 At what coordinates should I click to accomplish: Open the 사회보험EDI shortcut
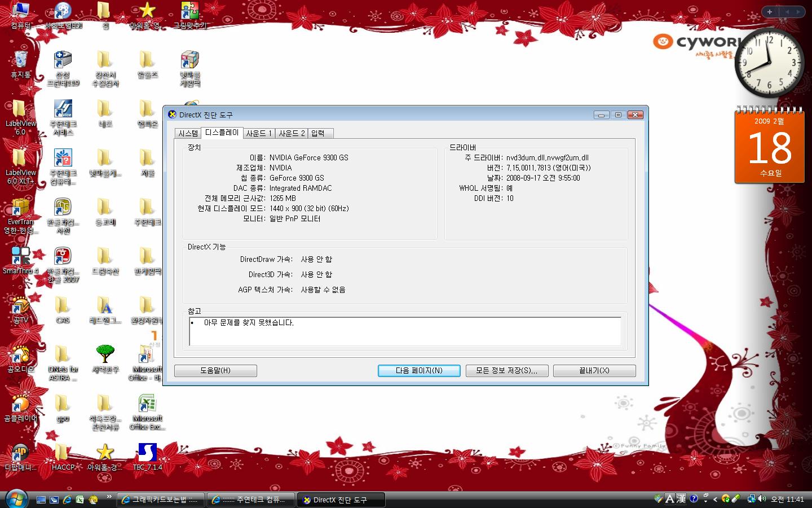[63, 16]
